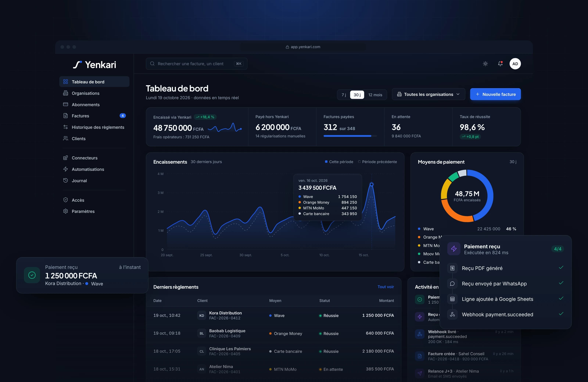588x382 pixels.
Task: Click the lightning icon in Paiement reçu popup
Action: [x=454, y=249]
